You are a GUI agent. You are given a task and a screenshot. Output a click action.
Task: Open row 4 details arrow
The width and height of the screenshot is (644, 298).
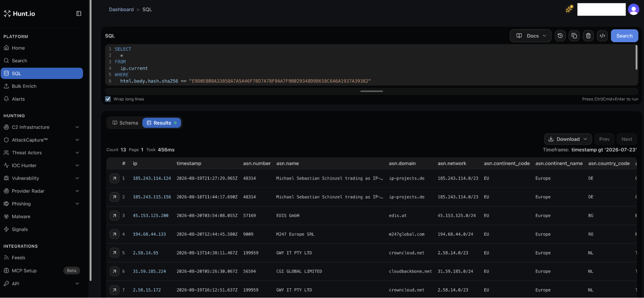pyautogui.click(x=114, y=234)
